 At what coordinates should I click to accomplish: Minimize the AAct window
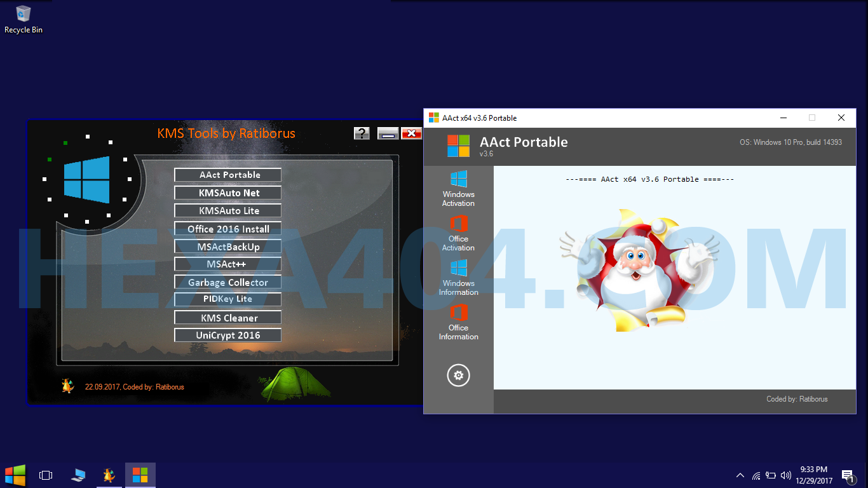783,118
